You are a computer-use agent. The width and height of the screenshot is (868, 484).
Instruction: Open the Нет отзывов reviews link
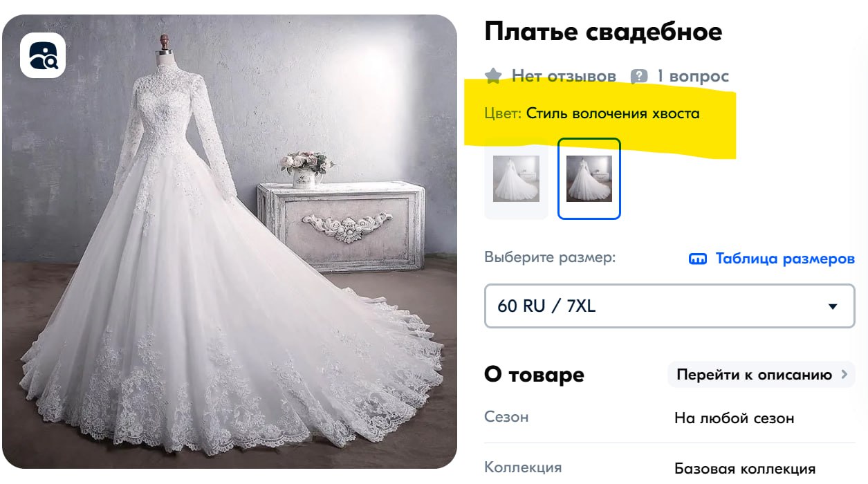tap(550, 76)
